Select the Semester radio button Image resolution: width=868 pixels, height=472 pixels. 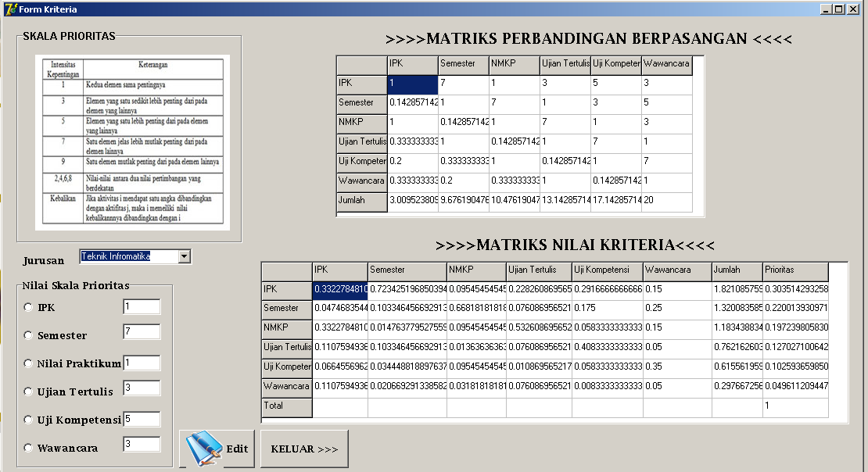27,335
